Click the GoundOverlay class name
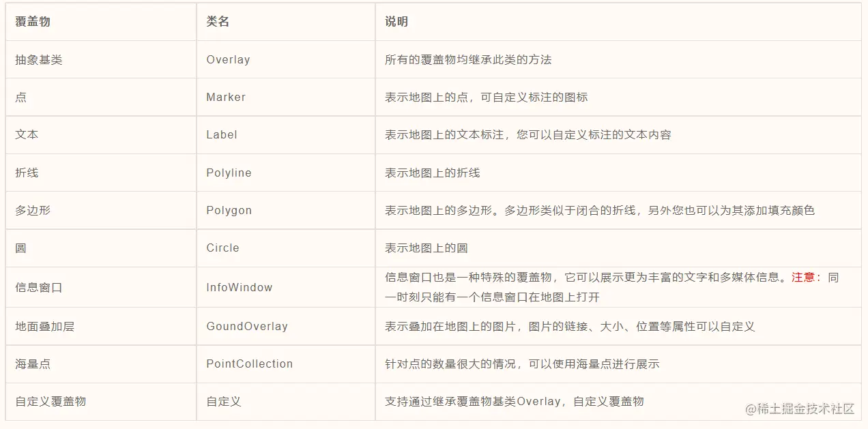Viewport: 868px width, 429px height. pos(247,327)
